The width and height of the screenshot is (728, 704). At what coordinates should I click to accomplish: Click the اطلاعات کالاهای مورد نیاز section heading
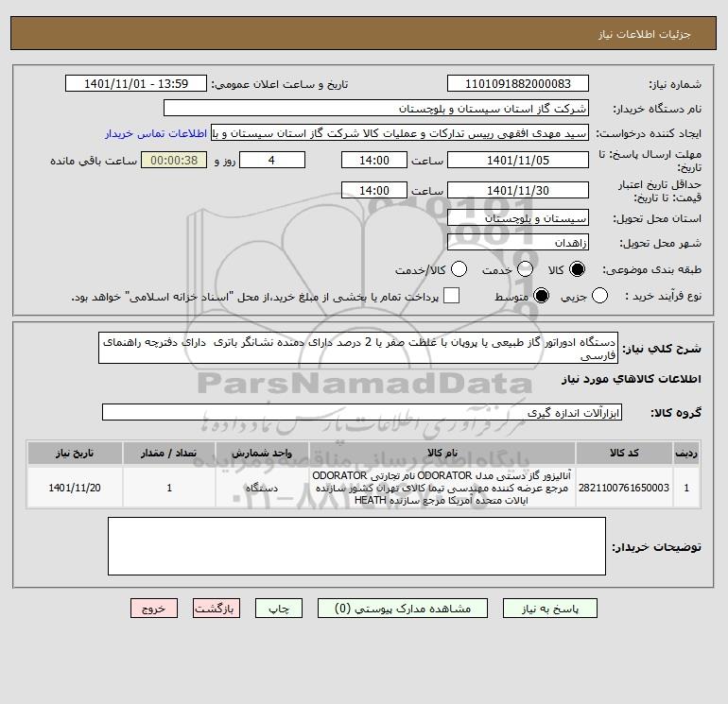[x=631, y=379]
